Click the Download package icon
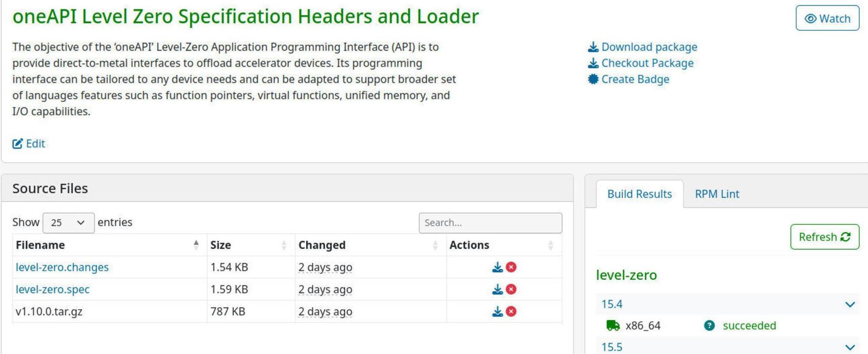 593,47
